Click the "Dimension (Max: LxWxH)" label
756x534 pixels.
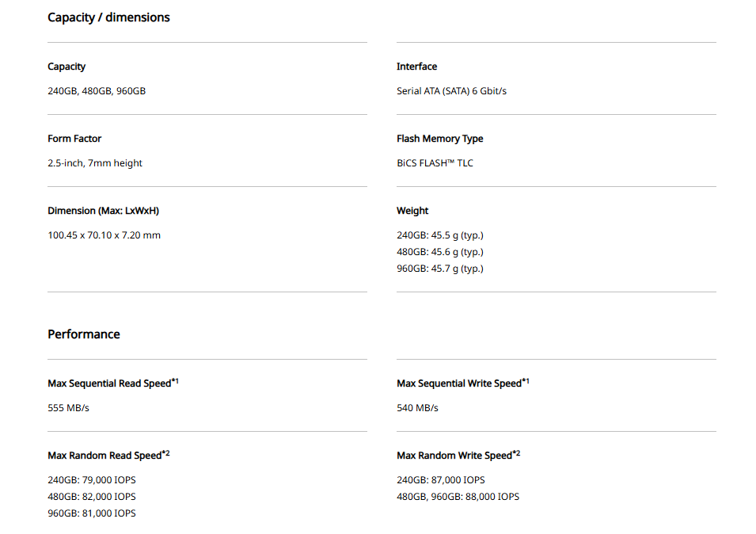(x=104, y=211)
